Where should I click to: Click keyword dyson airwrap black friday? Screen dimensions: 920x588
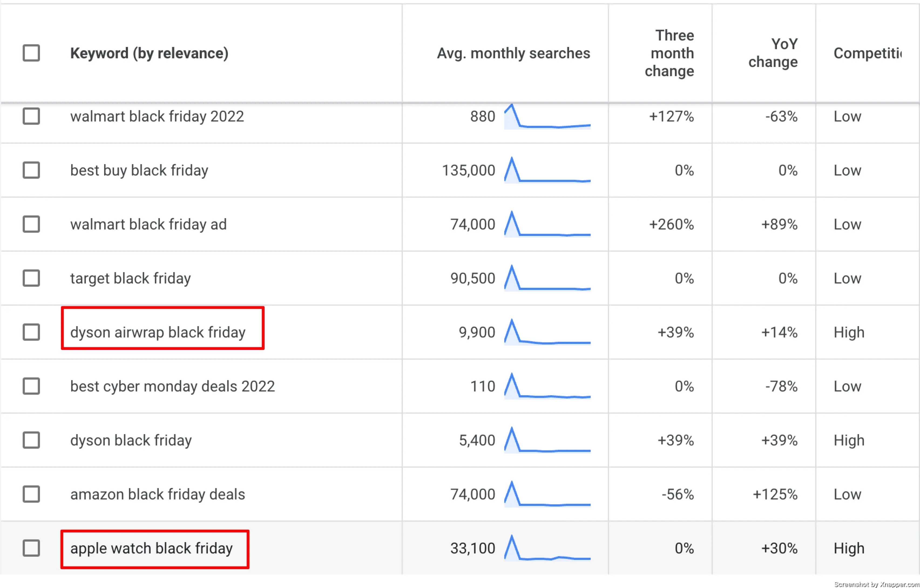click(158, 332)
